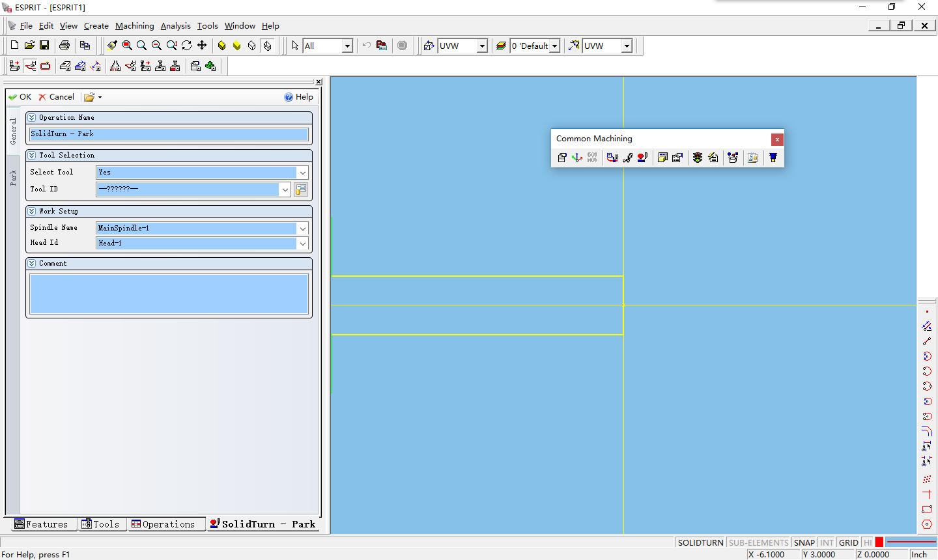Image resolution: width=938 pixels, height=560 pixels.
Task: Click the Print icon
Action: click(64, 45)
